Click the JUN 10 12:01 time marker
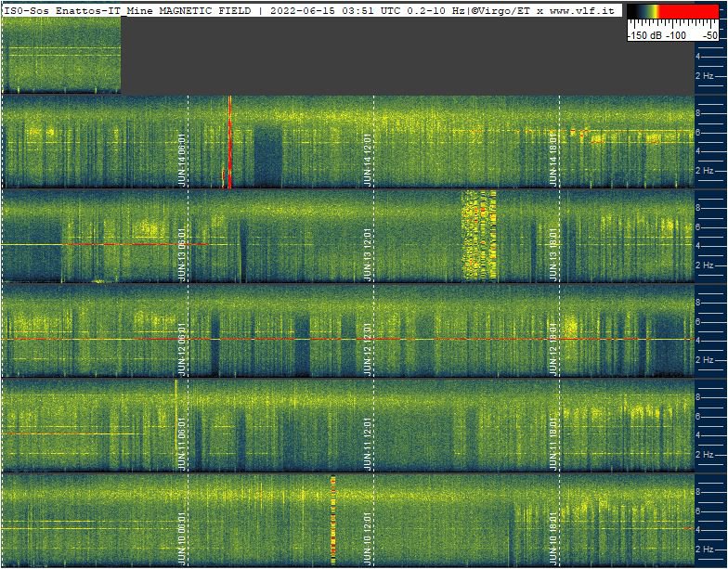 (x=369, y=538)
